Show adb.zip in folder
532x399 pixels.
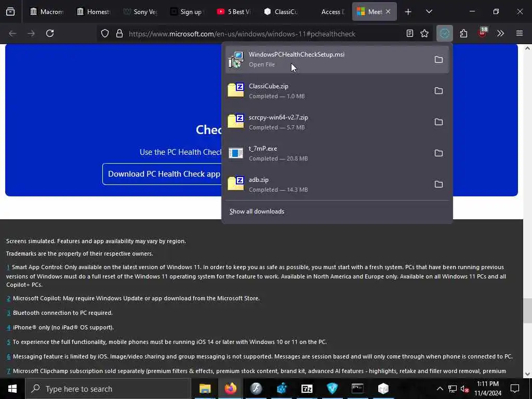[x=438, y=184]
